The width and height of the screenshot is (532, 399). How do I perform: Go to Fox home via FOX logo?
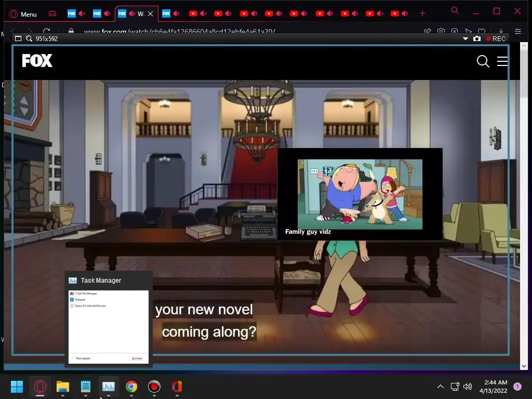pos(37,61)
